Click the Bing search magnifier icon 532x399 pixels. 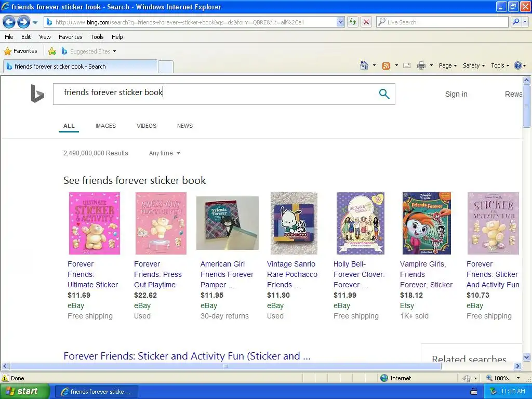[384, 94]
